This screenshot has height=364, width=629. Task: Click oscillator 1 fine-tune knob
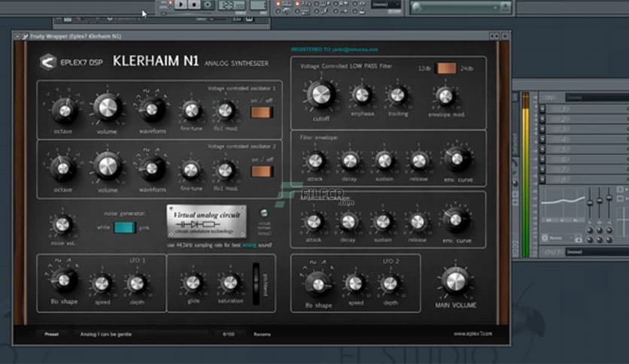(x=191, y=110)
